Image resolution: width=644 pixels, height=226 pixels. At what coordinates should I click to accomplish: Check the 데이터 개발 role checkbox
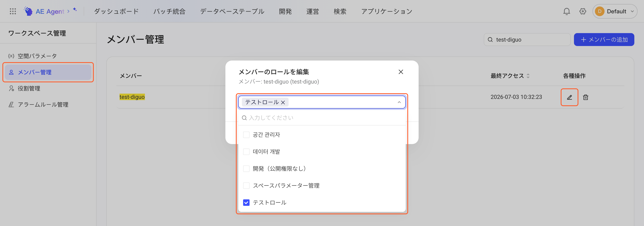click(x=246, y=152)
